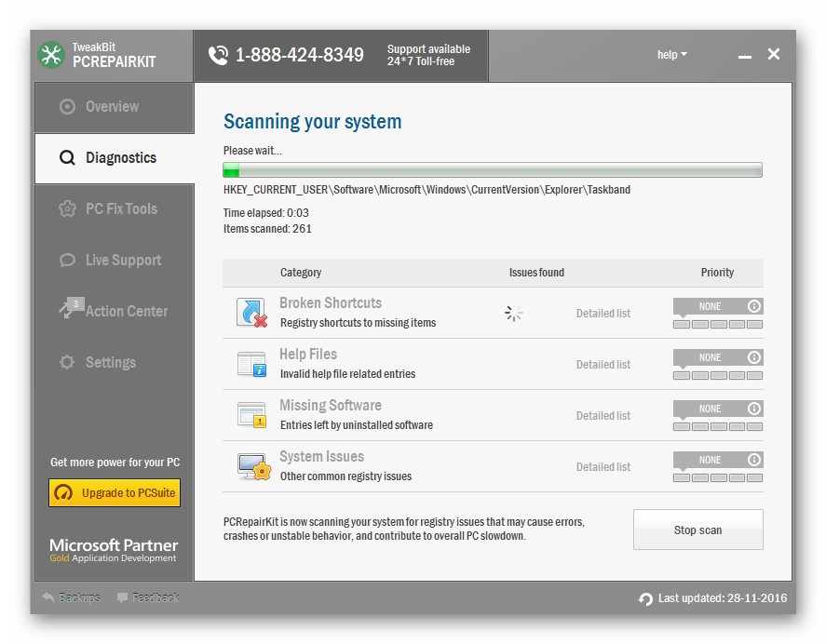Viewport: 826px width, 644px height.
Task: Click the Settings cog icon in sidebar
Action: coord(67,362)
